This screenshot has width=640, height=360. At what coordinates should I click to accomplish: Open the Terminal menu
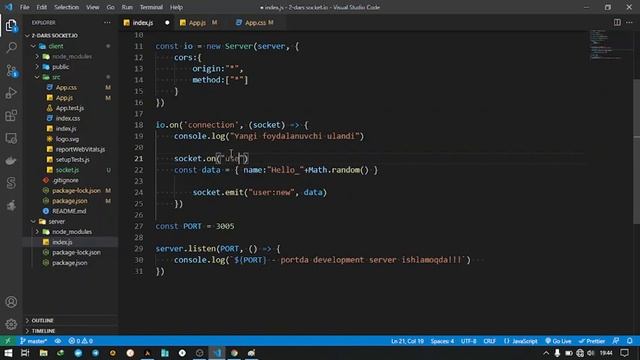[x=151, y=7]
